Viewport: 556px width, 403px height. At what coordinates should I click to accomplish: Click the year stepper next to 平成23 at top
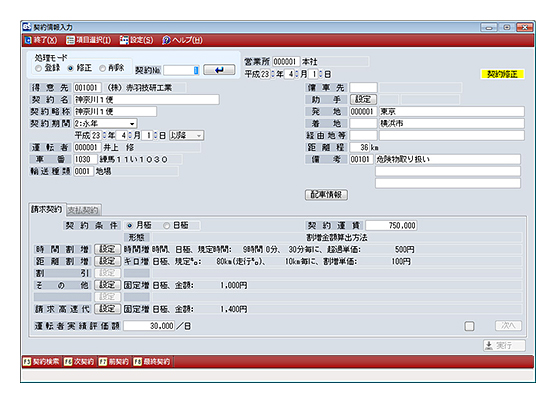(x=273, y=74)
